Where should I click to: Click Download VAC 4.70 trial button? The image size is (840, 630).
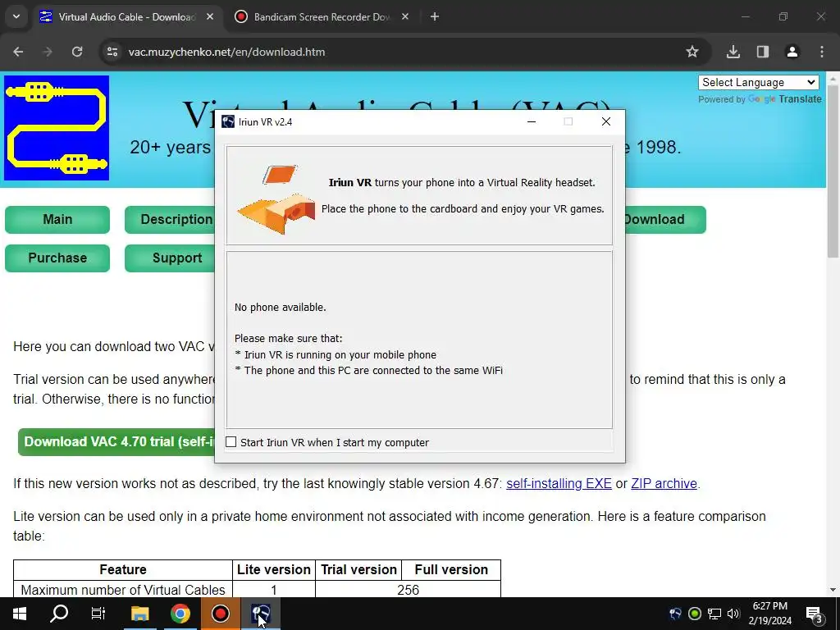click(116, 442)
